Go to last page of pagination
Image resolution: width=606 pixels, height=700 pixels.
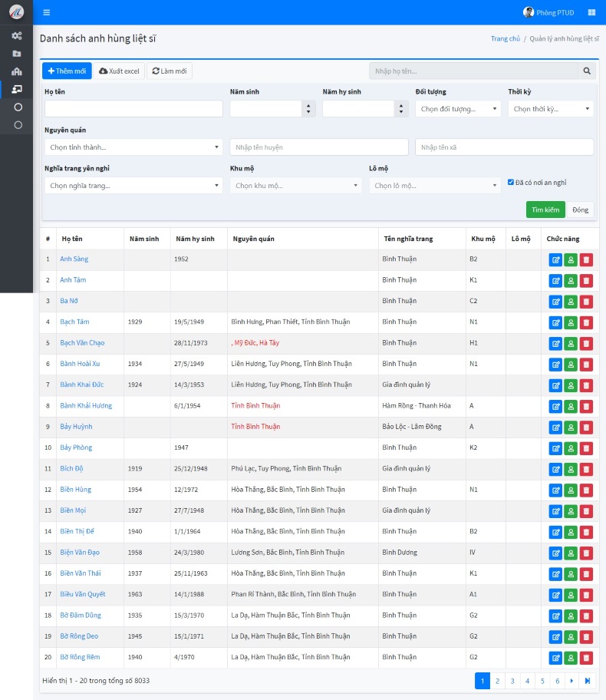coord(588,681)
